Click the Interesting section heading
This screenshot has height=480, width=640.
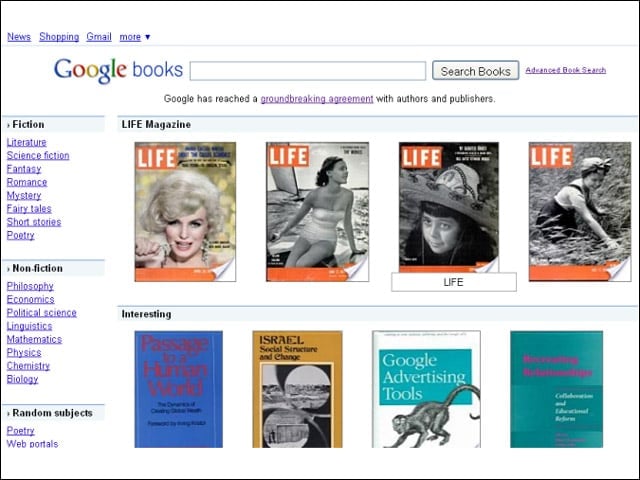[x=147, y=314]
